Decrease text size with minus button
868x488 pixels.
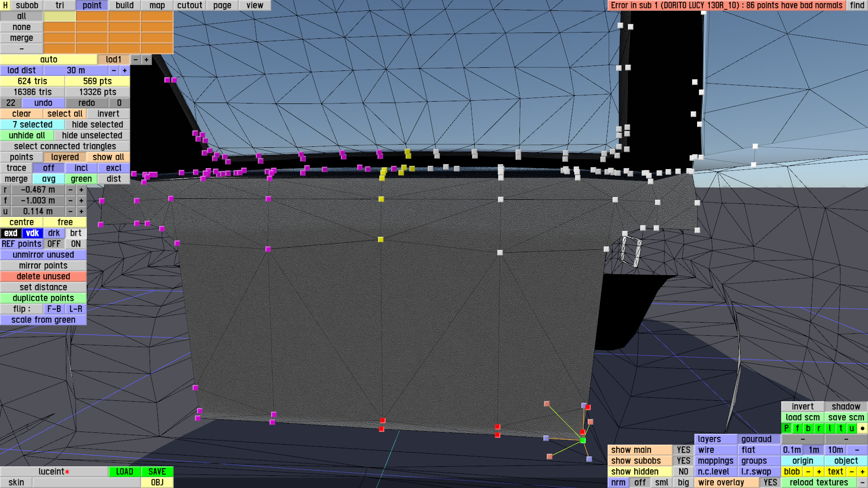point(851,472)
